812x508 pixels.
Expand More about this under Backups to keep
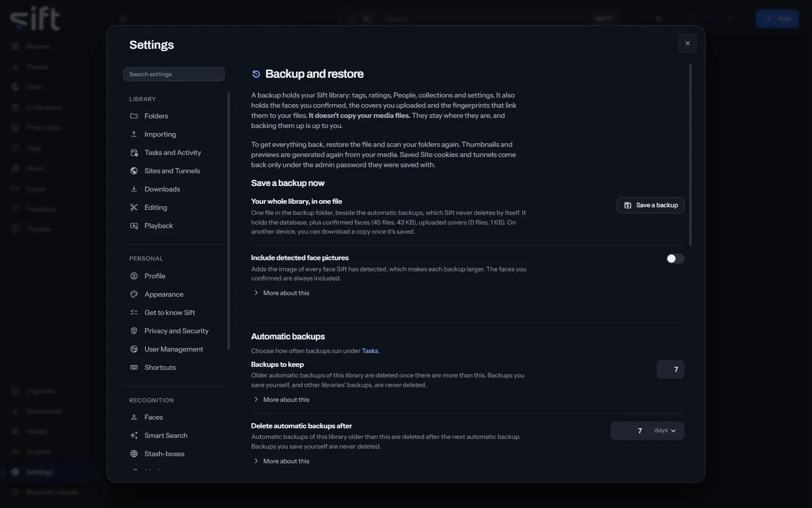coord(282,400)
